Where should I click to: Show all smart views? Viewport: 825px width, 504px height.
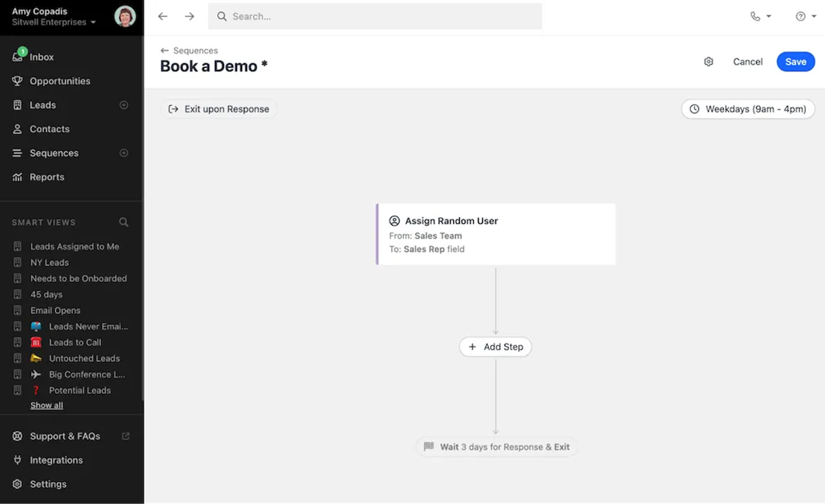47,406
